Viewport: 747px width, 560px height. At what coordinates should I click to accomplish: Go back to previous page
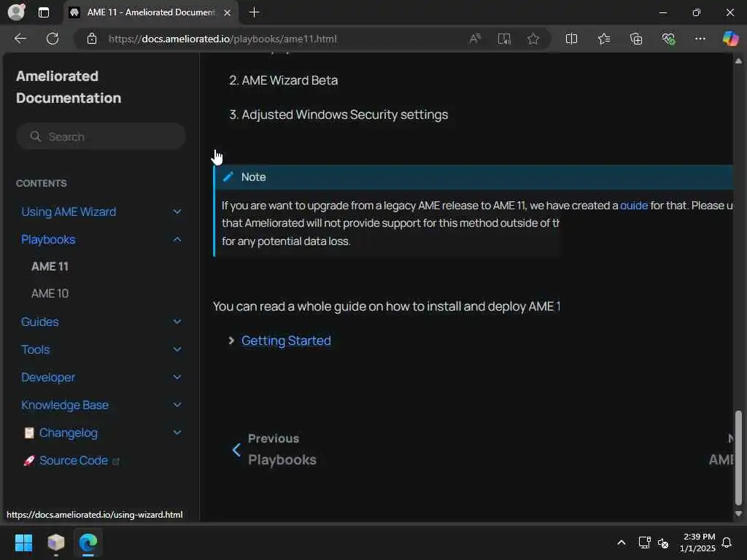point(20,39)
